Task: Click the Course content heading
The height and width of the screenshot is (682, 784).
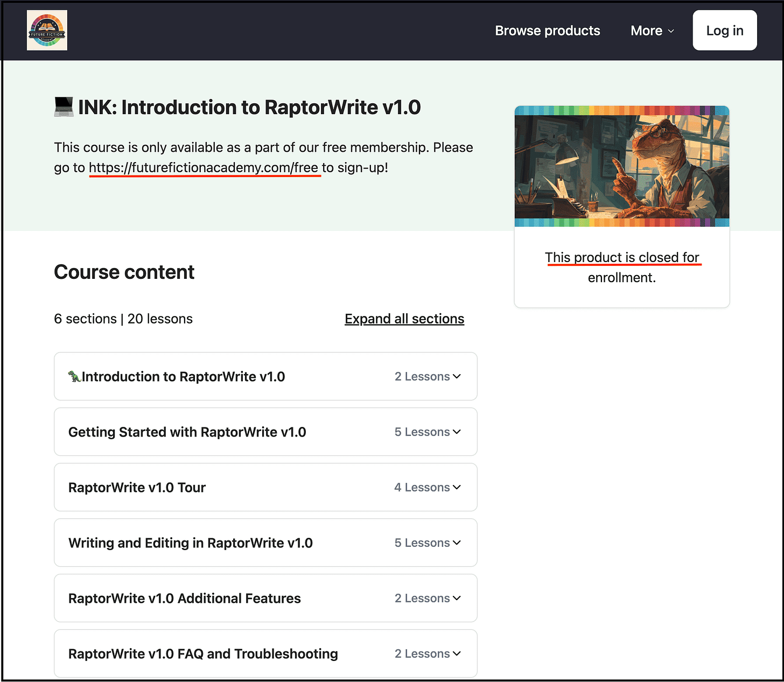Action: point(124,272)
